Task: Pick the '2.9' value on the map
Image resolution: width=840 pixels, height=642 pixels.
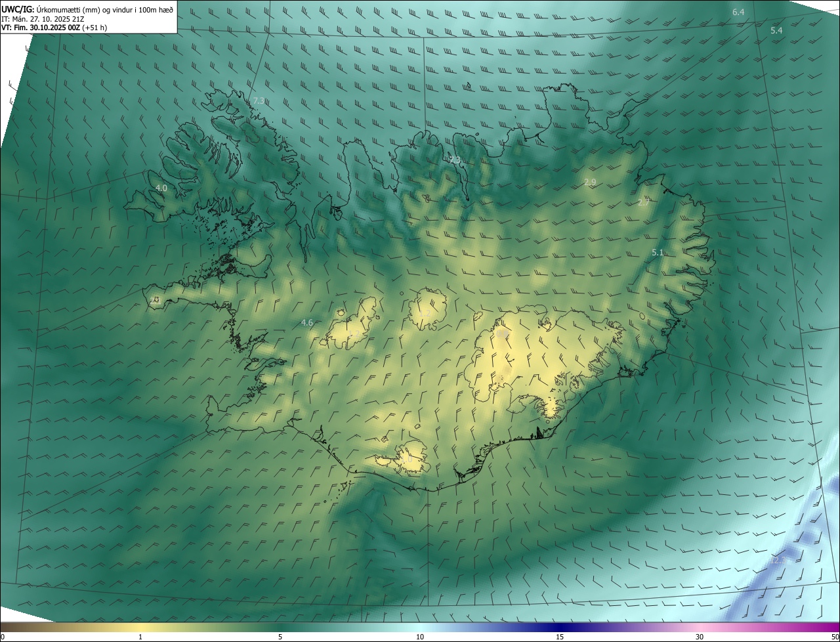Action: point(590,182)
